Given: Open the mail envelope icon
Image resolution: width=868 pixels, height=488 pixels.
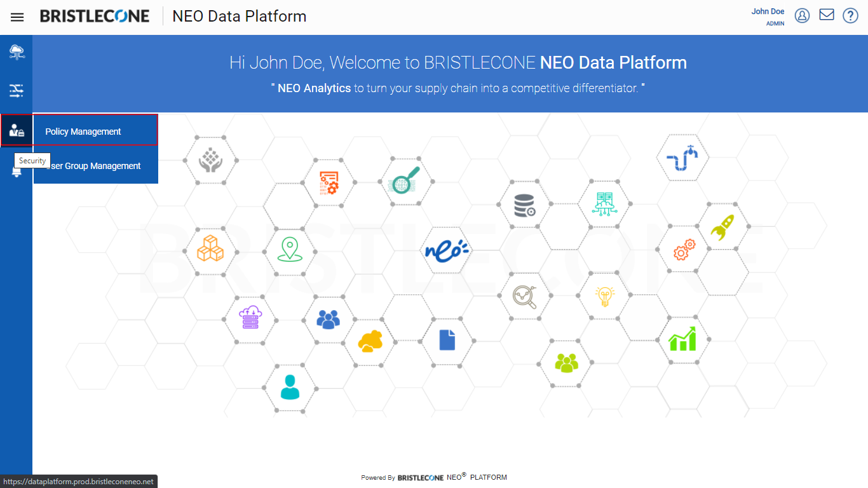Looking at the screenshot, I should coord(827,15).
